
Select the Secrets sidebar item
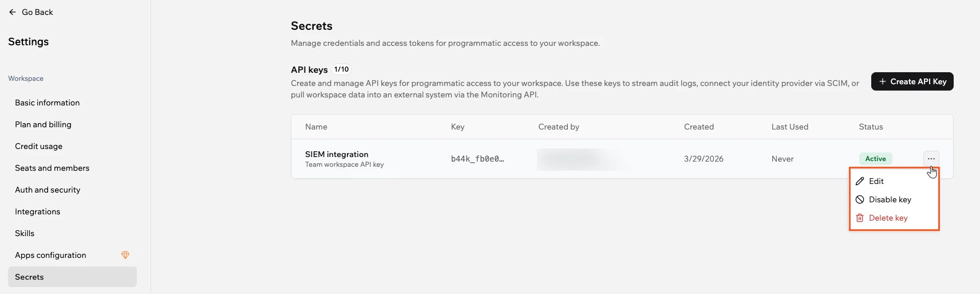click(x=72, y=277)
